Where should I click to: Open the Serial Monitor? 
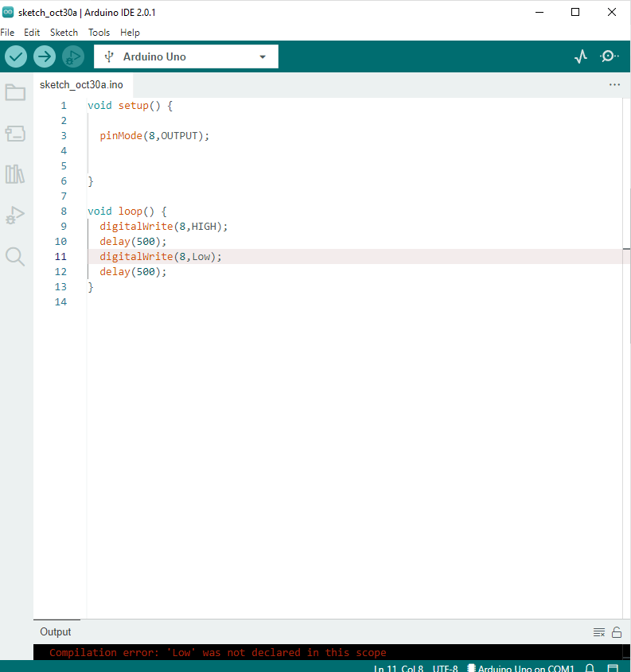tap(609, 56)
